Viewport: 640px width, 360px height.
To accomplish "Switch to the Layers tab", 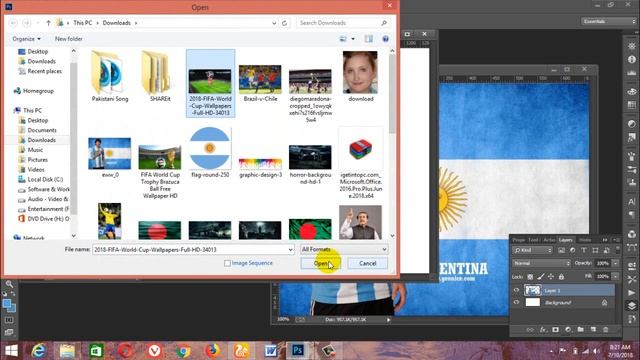I will [566, 240].
